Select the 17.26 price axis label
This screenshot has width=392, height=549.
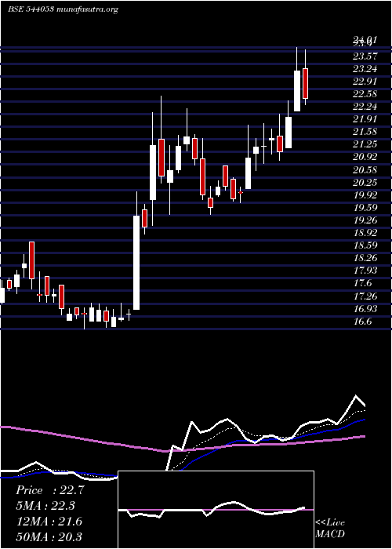point(365,296)
